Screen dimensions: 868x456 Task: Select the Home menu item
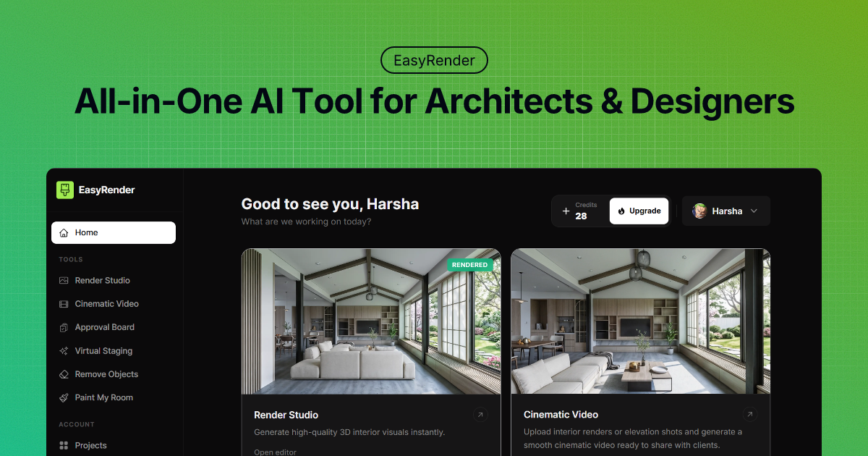[x=114, y=232]
